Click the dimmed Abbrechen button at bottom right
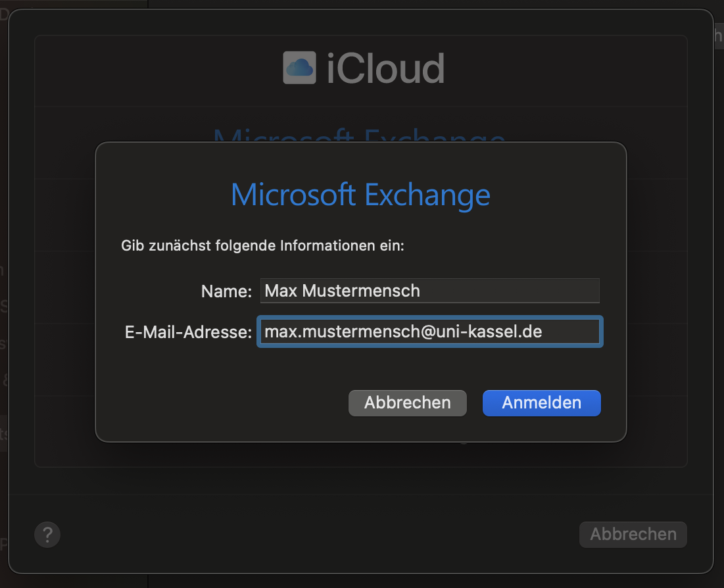Image resolution: width=724 pixels, height=588 pixels. coord(633,535)
